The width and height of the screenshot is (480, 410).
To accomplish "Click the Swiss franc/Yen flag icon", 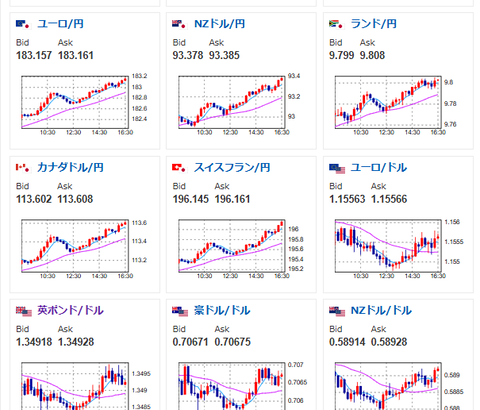I will coord(180,168).
